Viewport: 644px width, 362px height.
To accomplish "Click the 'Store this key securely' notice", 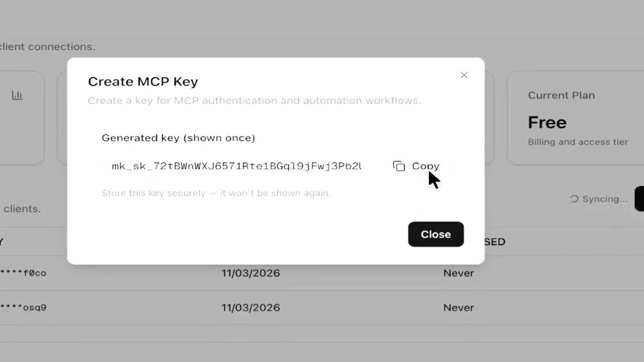I will pyautogui.click(x=216, y=193).
